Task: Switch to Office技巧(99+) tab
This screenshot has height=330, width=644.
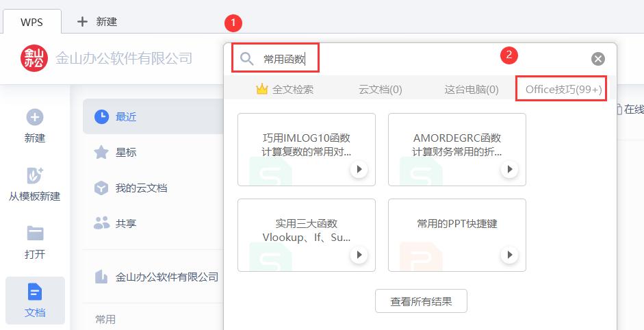Action: [563, 89]
